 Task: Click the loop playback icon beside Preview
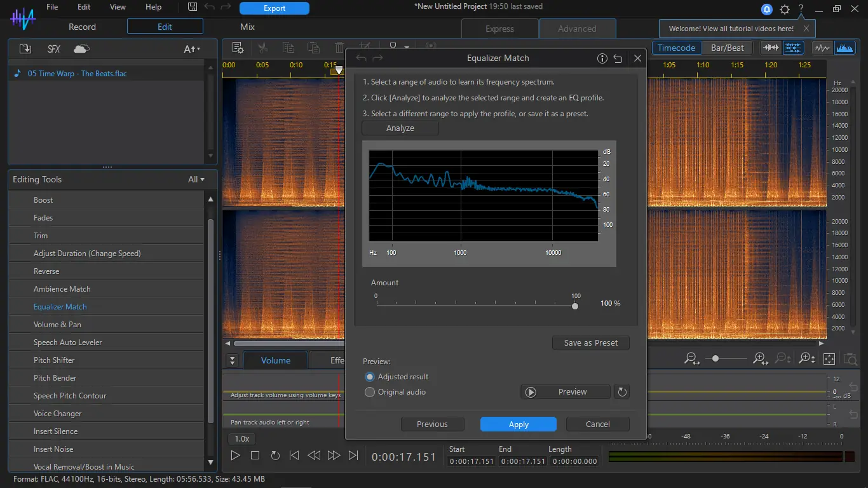(x=622, y=392)
